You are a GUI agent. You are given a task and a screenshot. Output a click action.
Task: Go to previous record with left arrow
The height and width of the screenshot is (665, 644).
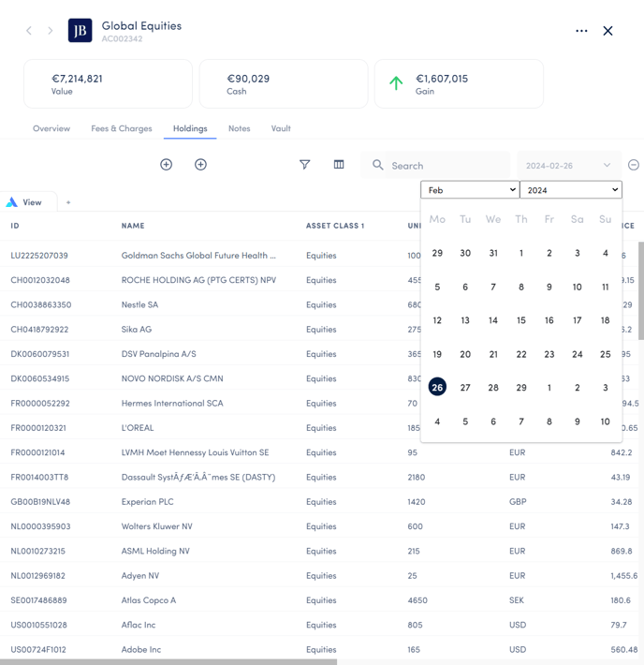pyautogui.click(x=29, y=31)
